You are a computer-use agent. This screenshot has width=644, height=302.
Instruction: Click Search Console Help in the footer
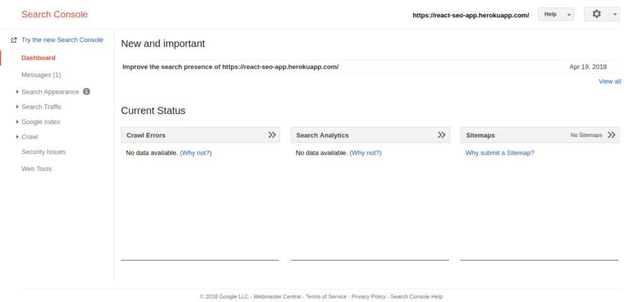416,297
